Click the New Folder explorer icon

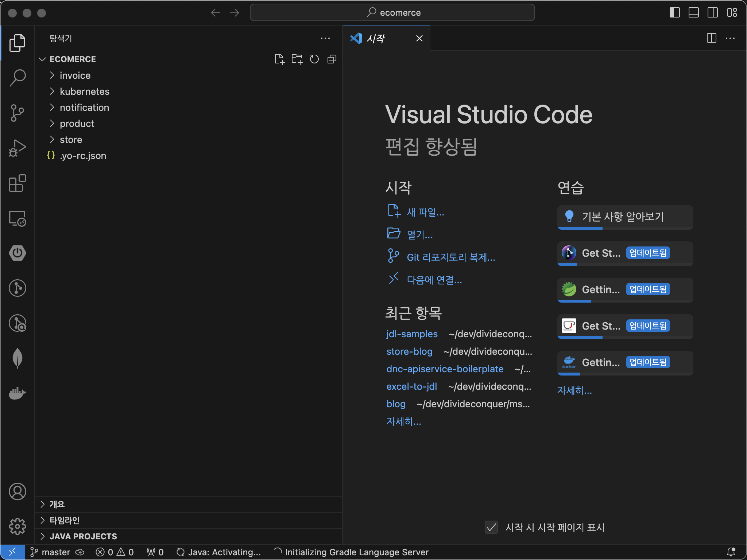[x=297, y=59]
